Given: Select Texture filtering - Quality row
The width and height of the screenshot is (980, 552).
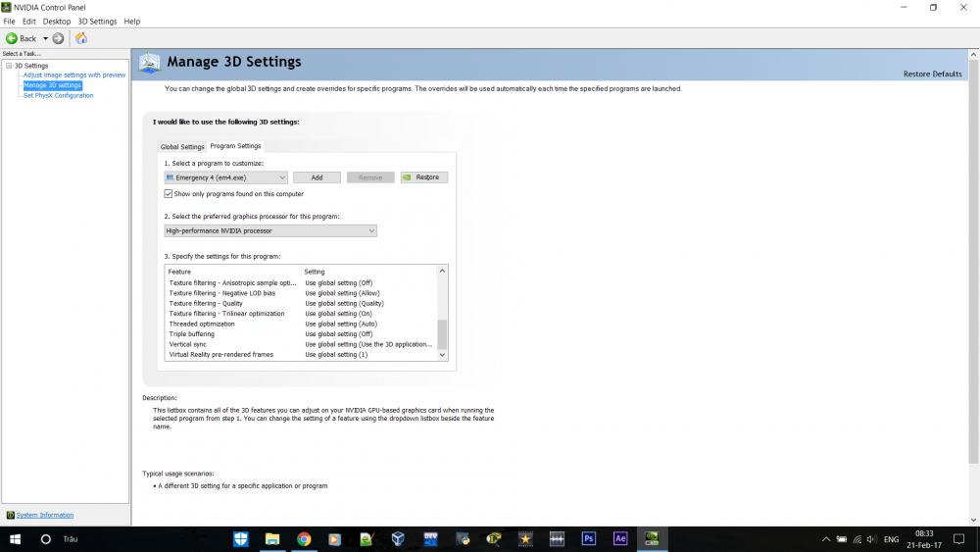Looking at the screenshot, I should pos(301,304).
